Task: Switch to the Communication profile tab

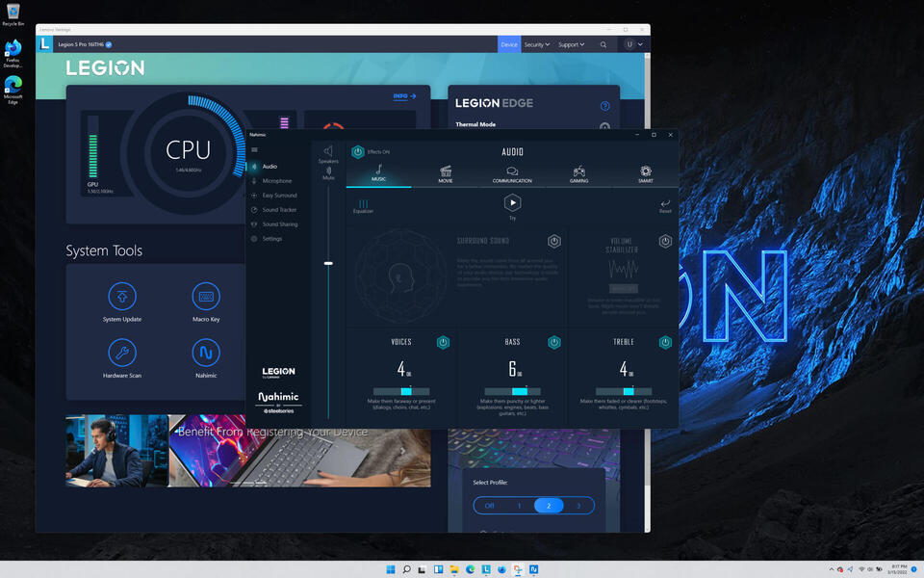Action: point(512,174)
